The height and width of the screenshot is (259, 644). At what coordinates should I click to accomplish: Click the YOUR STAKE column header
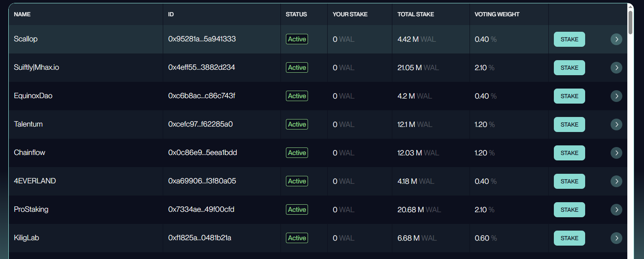(350, 14)
